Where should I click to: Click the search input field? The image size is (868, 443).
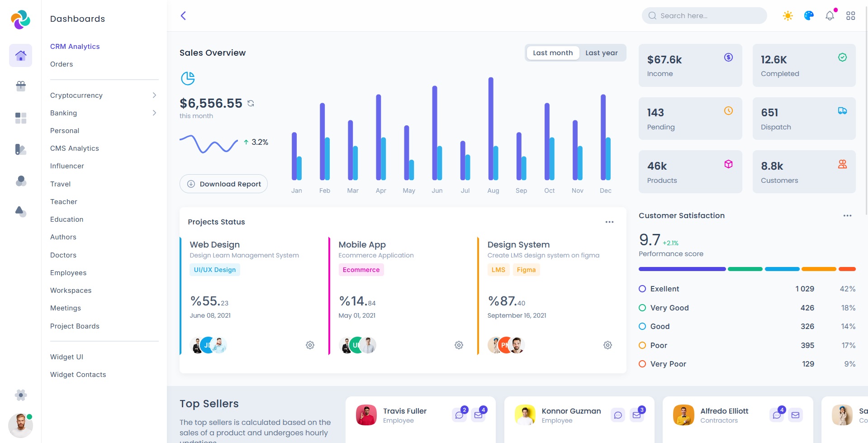point(704,15)
